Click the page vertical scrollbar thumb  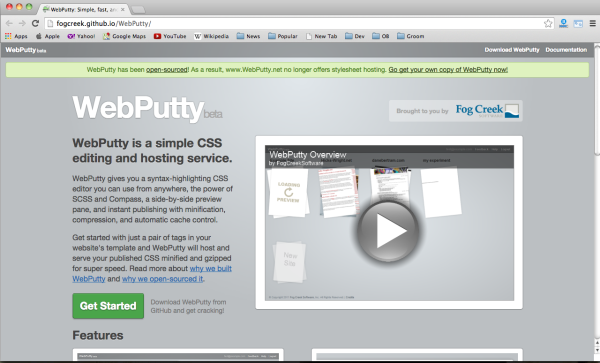click(x=597, y=101)
